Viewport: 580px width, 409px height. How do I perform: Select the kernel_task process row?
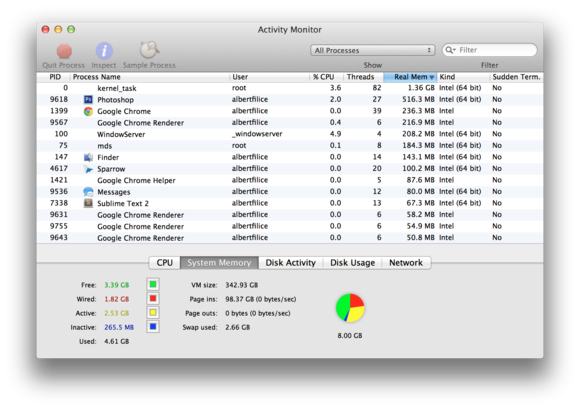pyautogui.click(x=290, y=88)
